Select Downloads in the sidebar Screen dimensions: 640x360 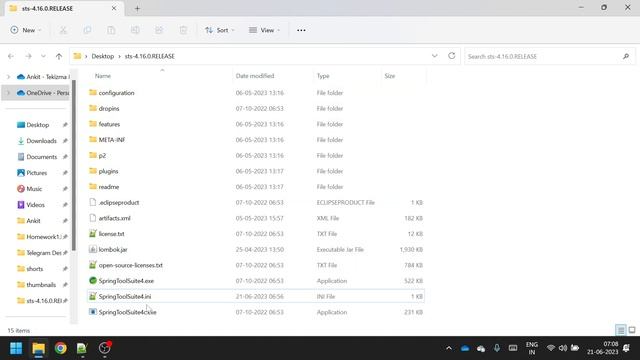(x=41, y=141)
